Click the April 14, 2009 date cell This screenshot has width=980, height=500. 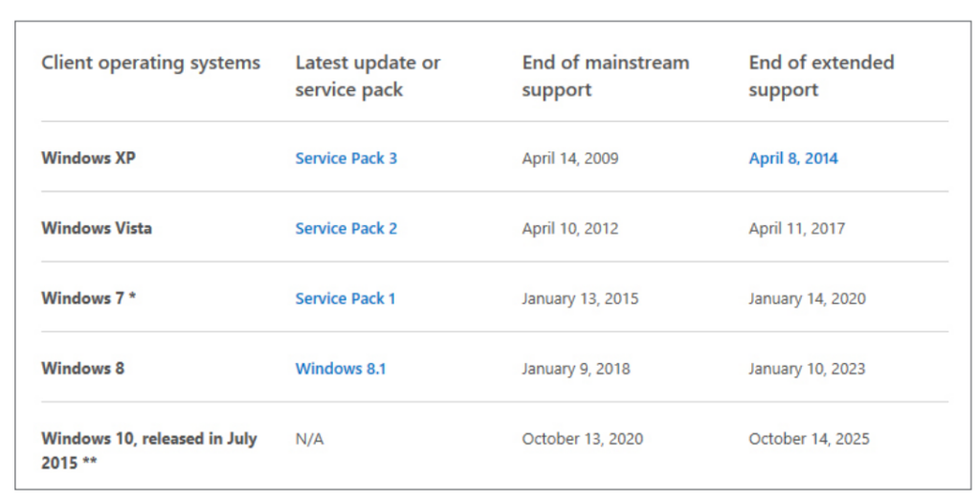[x=570, y=158]
